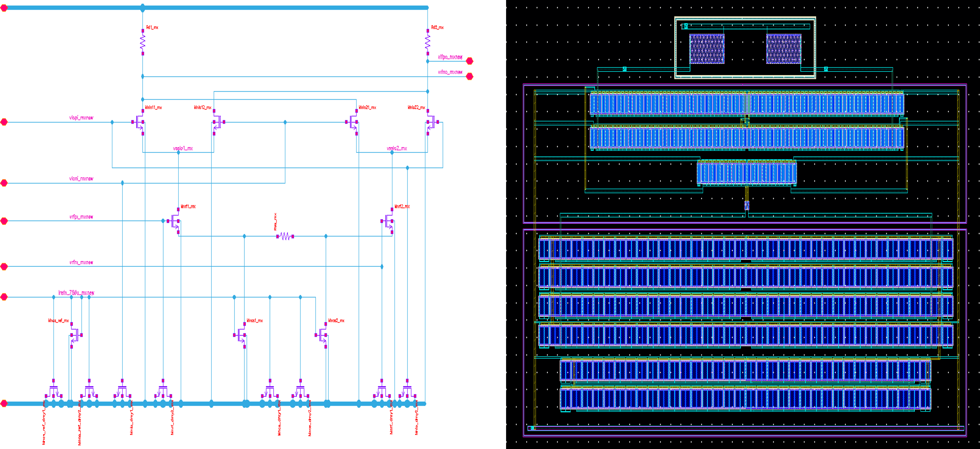Viewport: 980px width, 449px height.
Task: Select the Rd2_mx resistor symbol
Action: [x=428, y=42]
